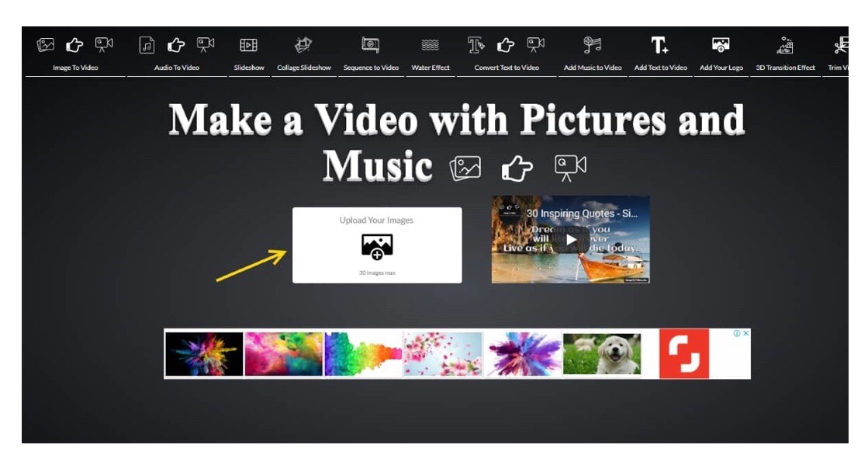Select the Add Music to Video icon
Image resolution: width=868 pixels, height=462 pixels.
(593, 46)
